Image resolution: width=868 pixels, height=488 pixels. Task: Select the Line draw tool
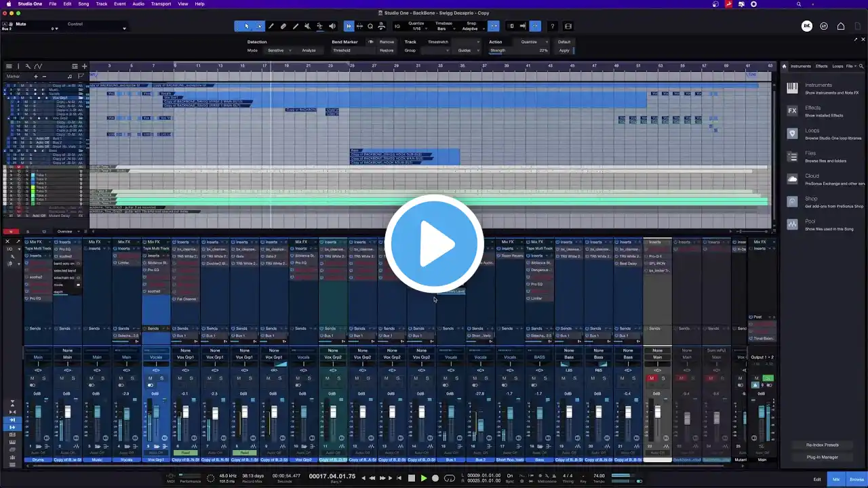(296, 26)
